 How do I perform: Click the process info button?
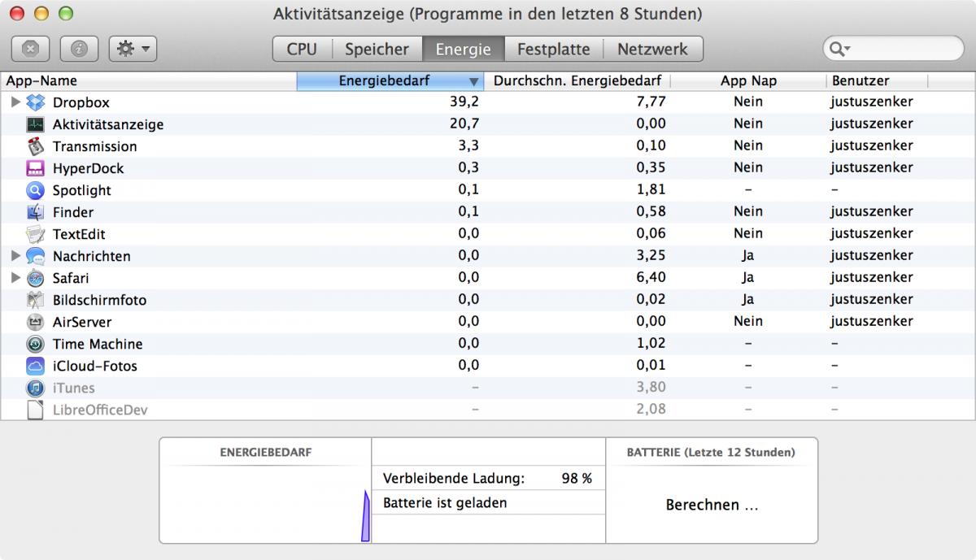79,49
